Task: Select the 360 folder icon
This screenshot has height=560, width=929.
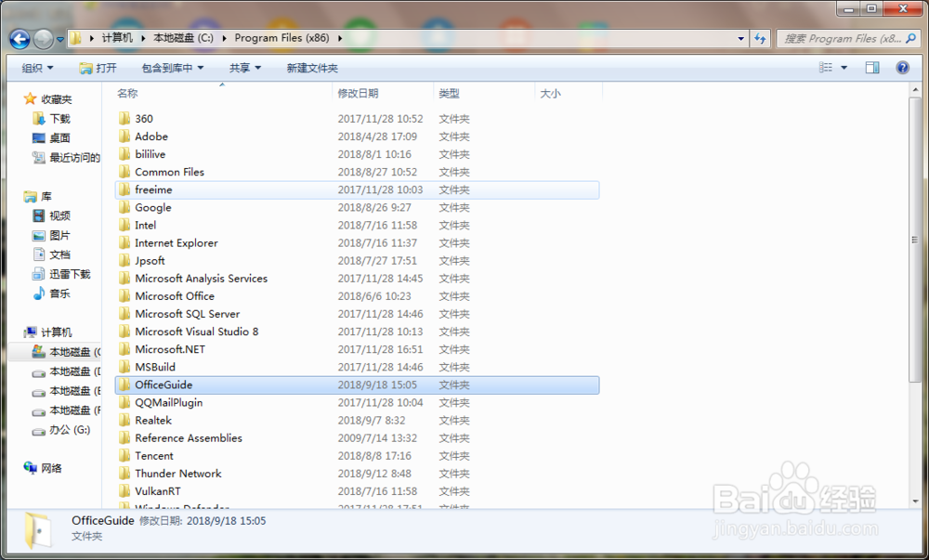Action: pos(124,118)
